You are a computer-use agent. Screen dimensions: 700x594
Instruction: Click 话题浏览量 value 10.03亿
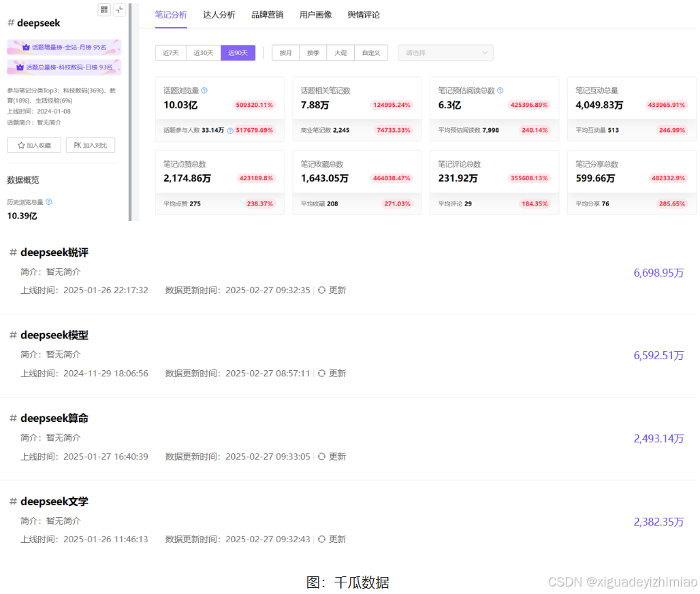[x=180, y=105]
